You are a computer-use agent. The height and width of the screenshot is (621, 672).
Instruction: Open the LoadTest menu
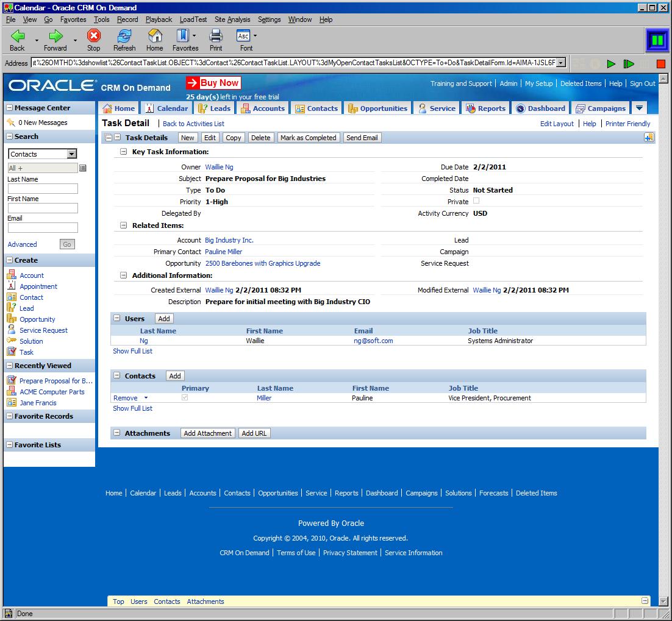[x=193, y=20]
